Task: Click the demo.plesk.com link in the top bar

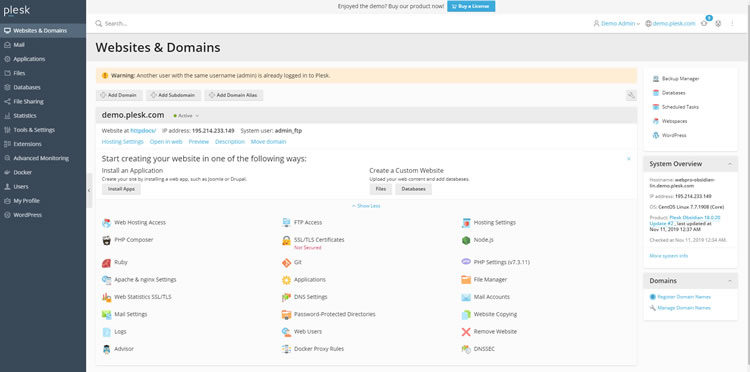Action: tap(673, 23)
